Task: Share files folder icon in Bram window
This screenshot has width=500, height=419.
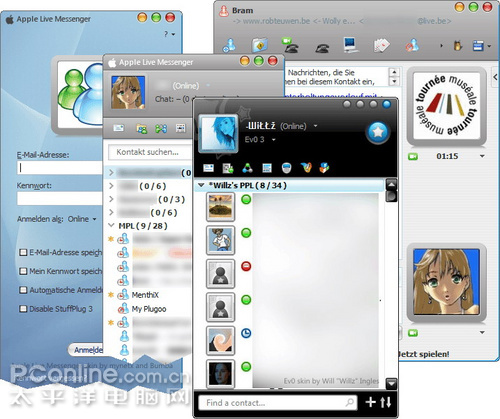Action: click(x=260, y=45)
